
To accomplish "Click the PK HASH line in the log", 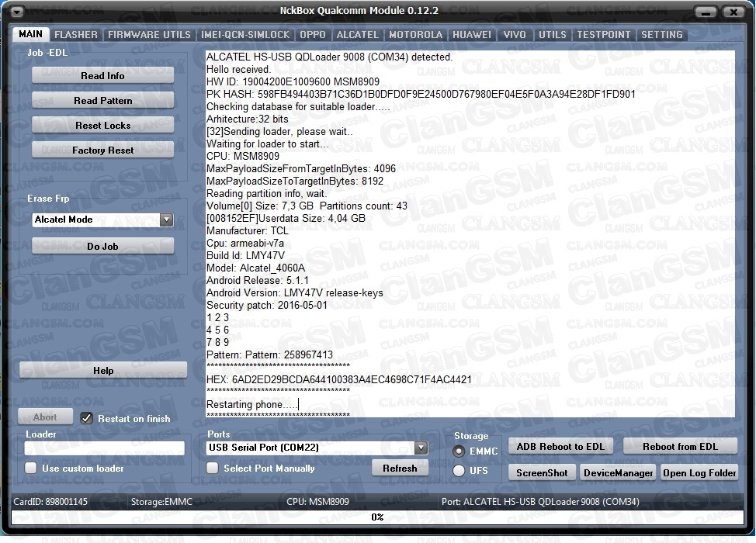I will 421,94.
